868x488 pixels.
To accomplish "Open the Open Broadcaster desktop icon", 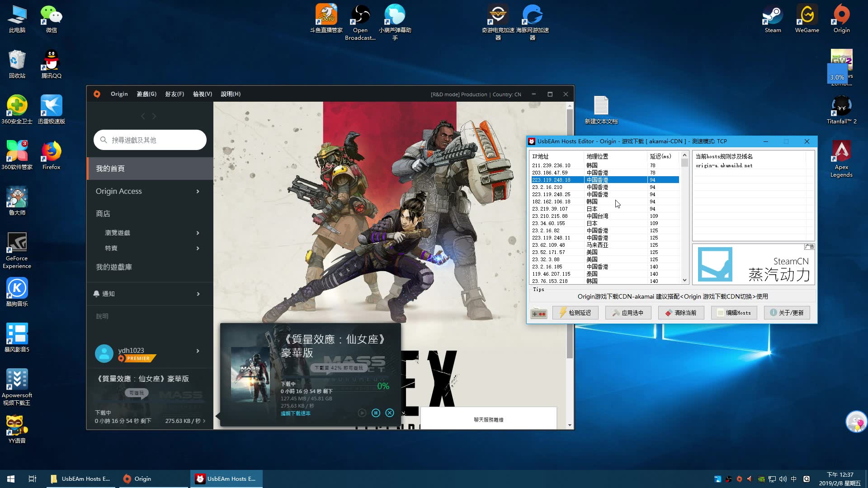I will click(360, 23).
